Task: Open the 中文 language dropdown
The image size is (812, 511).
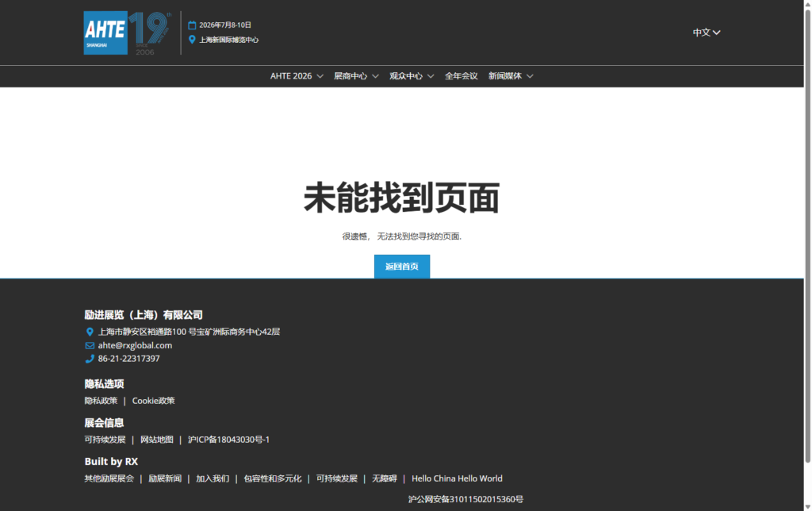Action: tap(705, 32)
